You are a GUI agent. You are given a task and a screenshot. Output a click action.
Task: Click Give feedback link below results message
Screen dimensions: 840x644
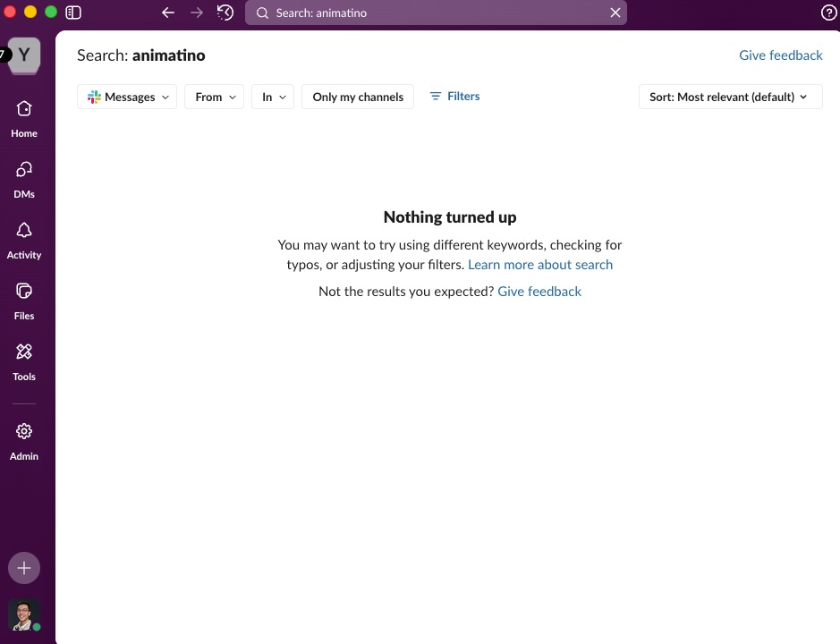click(539, 291)
